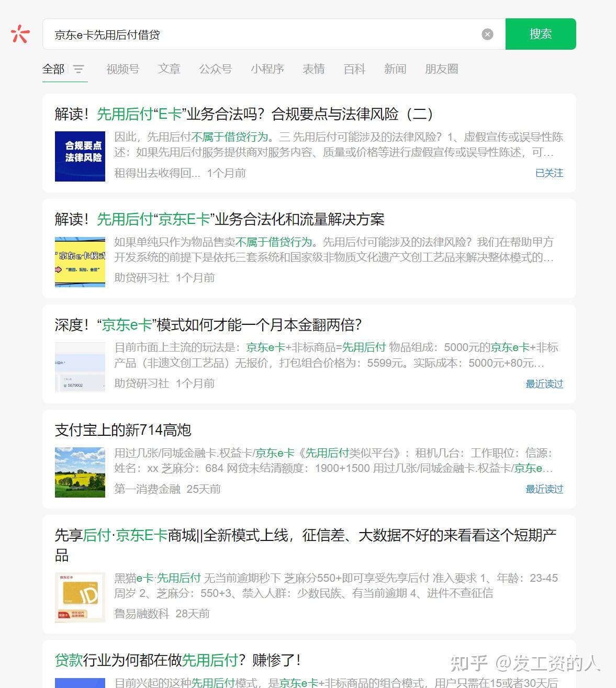Open article 先享后付·京东E卡商城 全新模式上线
This screenshot has height=688, width=616.
(306, 545)
